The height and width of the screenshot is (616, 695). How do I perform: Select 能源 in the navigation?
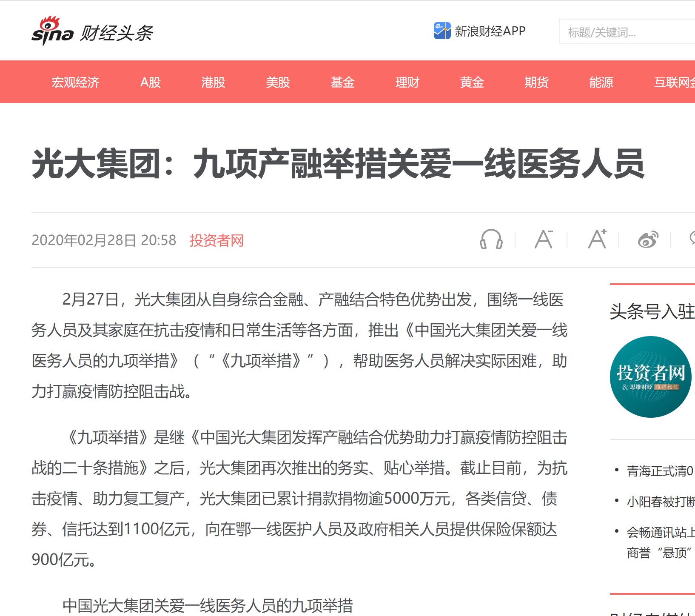click(601, 82)
